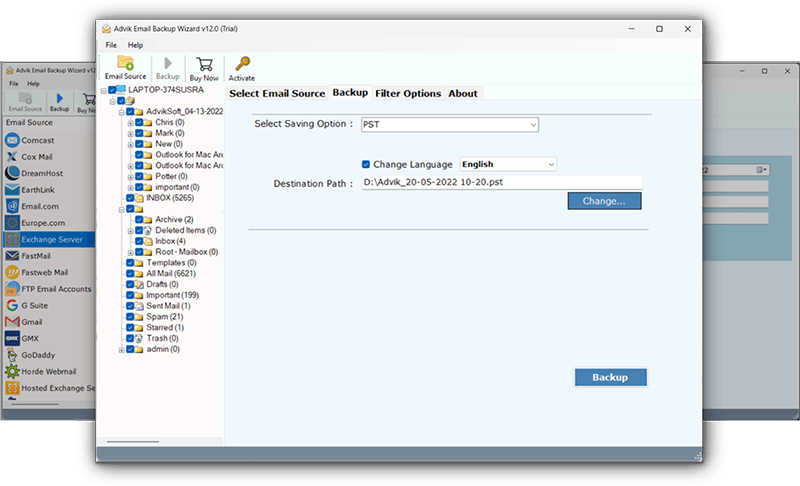Screen dimensions: 800x486
Task: Click Email Source icon in background window toolbar
Action: tap(25, 98)
